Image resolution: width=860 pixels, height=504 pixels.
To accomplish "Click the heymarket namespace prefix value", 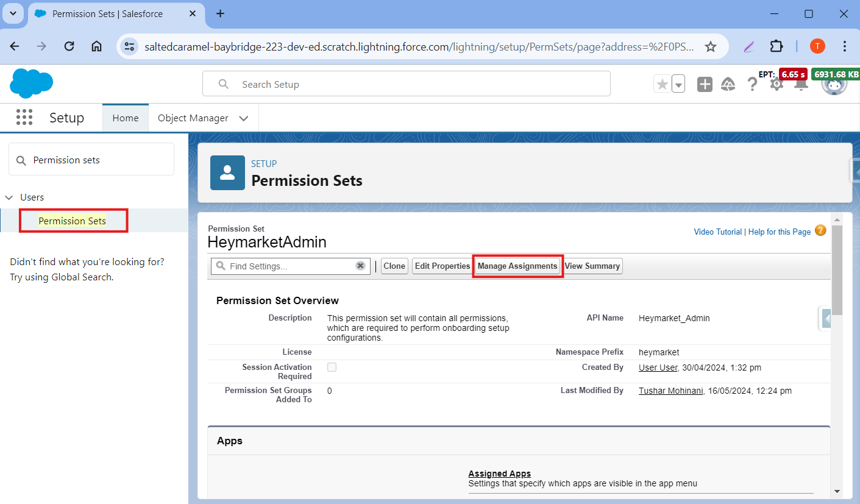I will pos(659,352).
